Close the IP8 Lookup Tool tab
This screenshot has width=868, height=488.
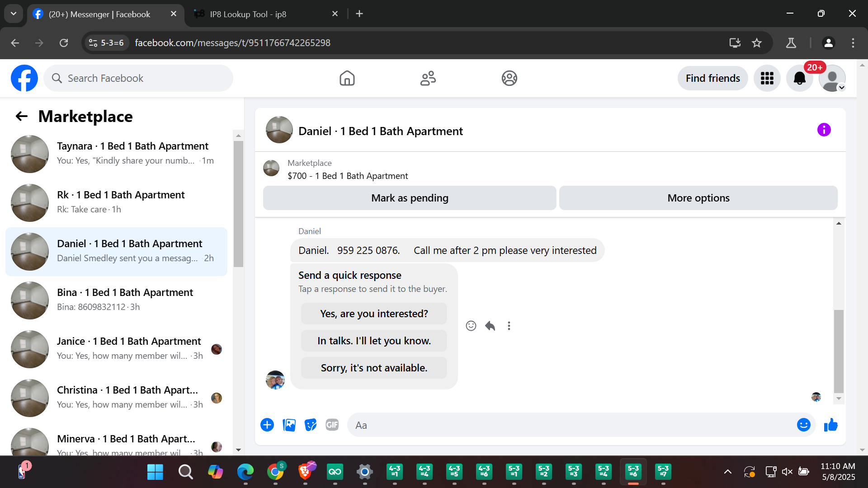tap(335, 14)
